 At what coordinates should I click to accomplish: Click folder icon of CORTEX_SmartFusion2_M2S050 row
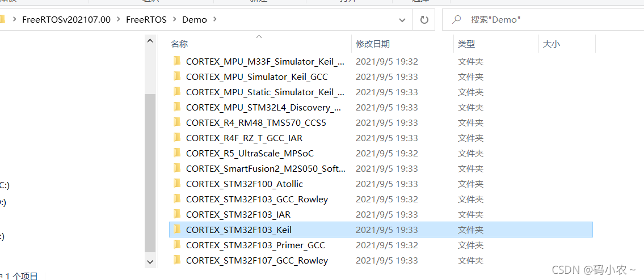coord(177,168)
